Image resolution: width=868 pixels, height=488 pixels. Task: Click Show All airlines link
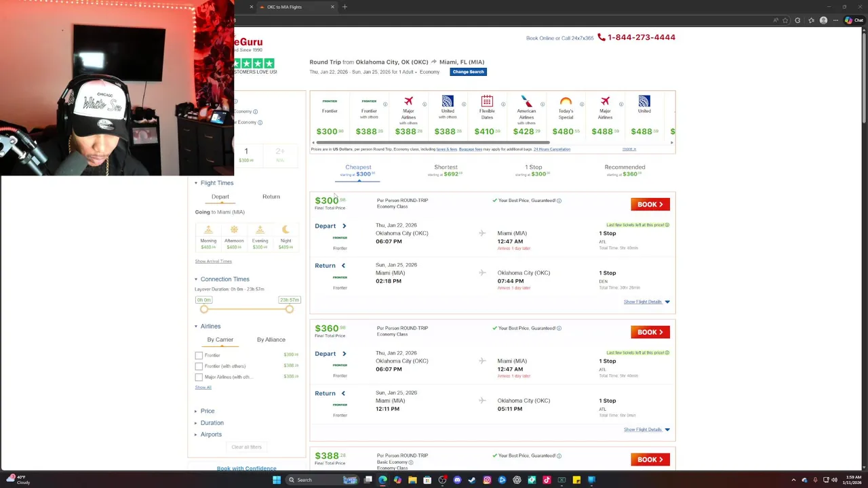[203, 388]
